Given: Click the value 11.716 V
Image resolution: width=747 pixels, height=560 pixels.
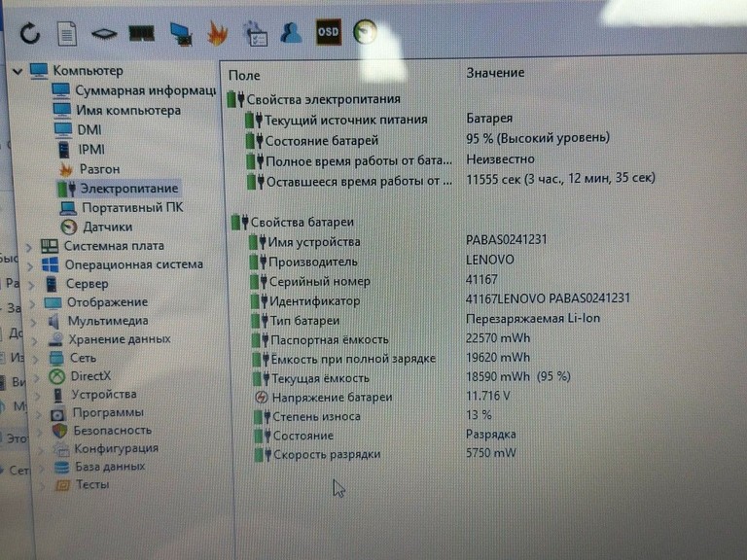Looking at the screenshot, I should coord(488,396).
